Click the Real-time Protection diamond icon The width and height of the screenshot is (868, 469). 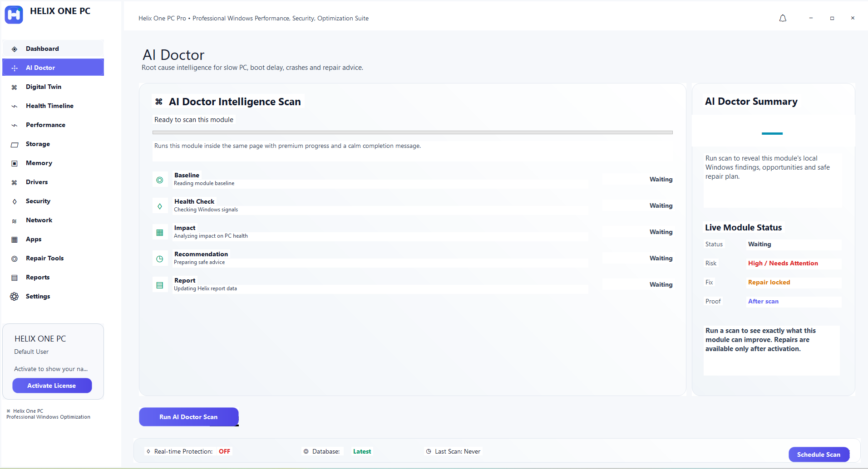[x=148, y=451]
